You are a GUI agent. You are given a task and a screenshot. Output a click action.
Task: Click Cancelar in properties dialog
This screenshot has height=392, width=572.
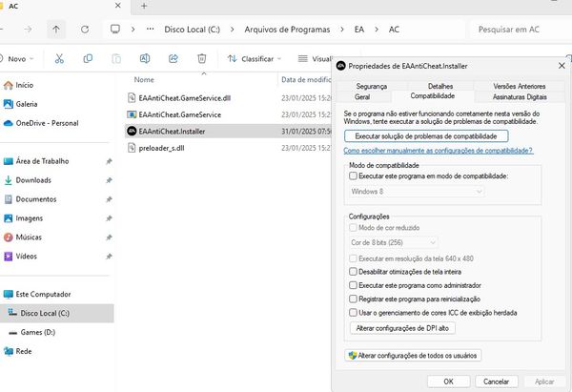coord(496,382)
